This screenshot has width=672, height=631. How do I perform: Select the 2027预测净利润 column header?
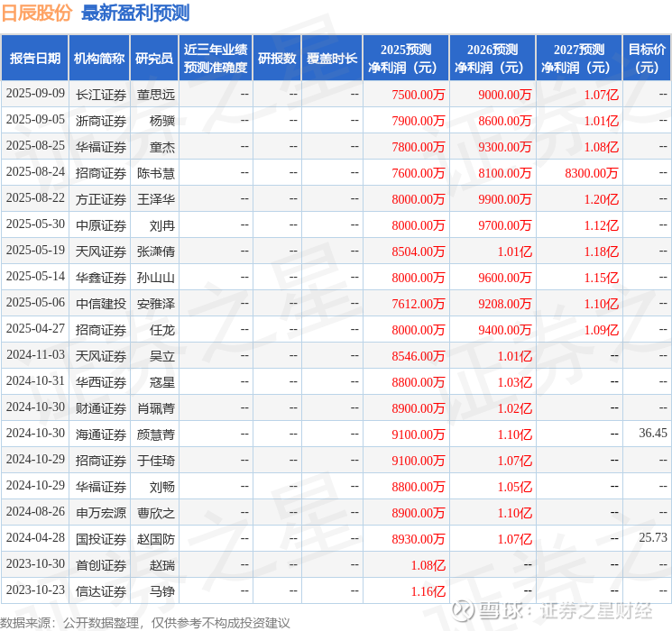pos(579,58)
